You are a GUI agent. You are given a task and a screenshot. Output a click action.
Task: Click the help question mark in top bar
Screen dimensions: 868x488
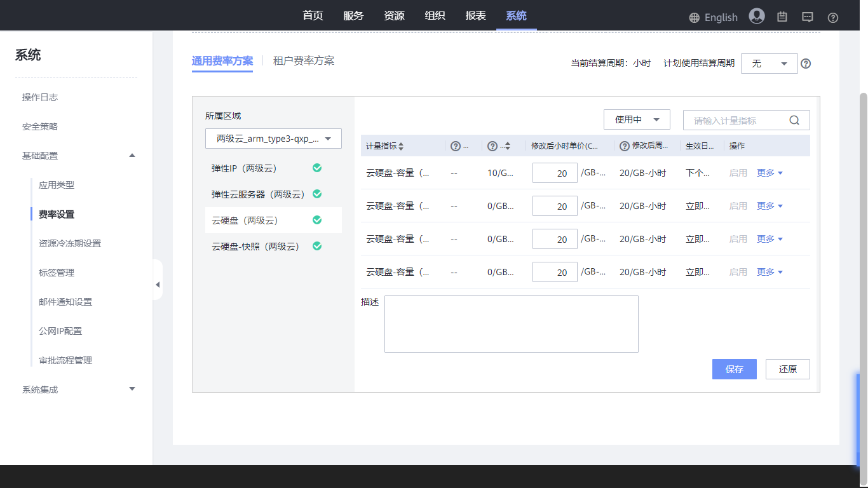833,18
